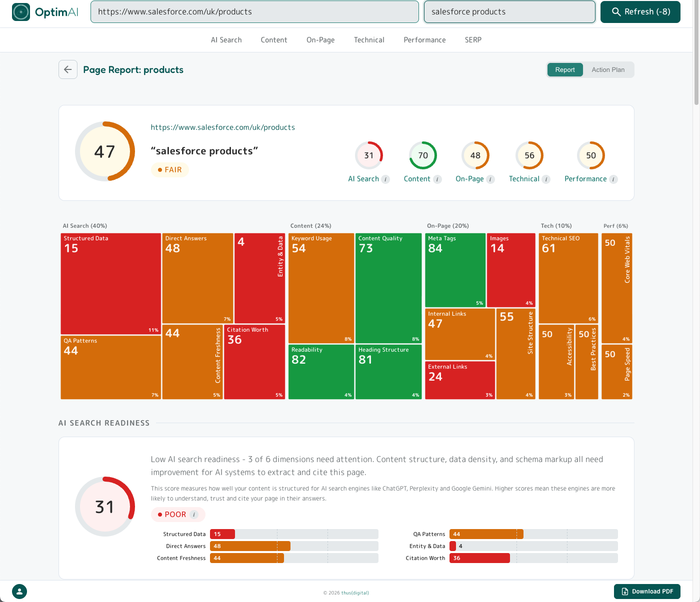Click the AI readiness 31 gauge

pos(105,507)
